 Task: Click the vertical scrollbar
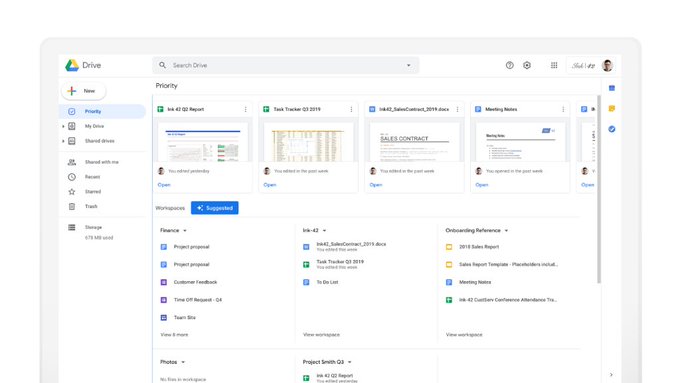[x=599, y=190]
